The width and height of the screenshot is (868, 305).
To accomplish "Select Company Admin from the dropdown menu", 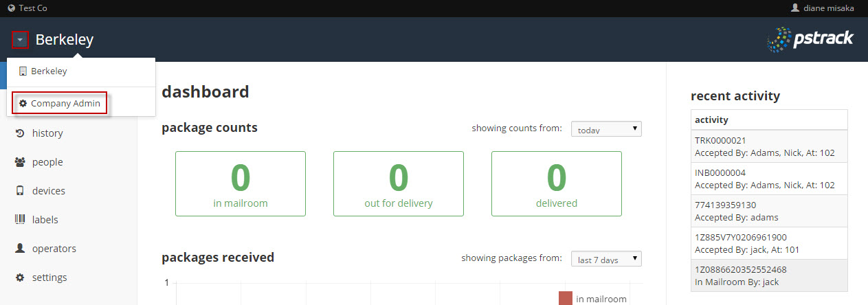I will pyautogui.click(x=60, y=103).
